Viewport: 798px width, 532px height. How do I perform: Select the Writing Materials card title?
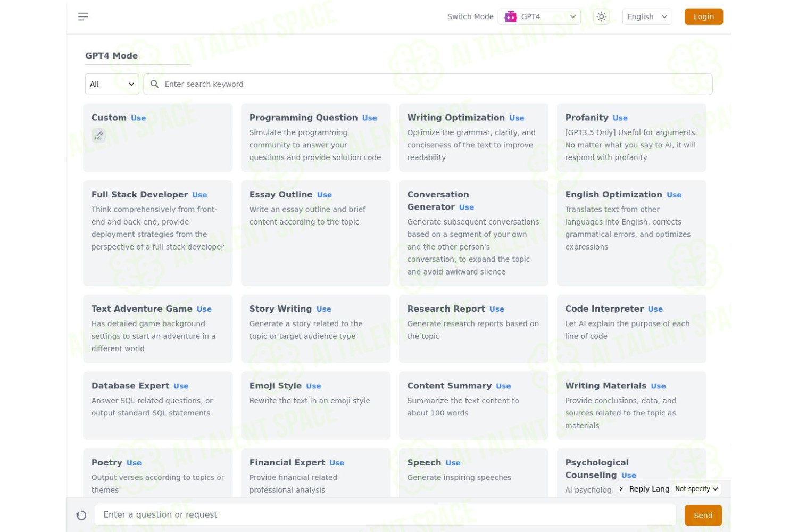click(x=606, y=386)
